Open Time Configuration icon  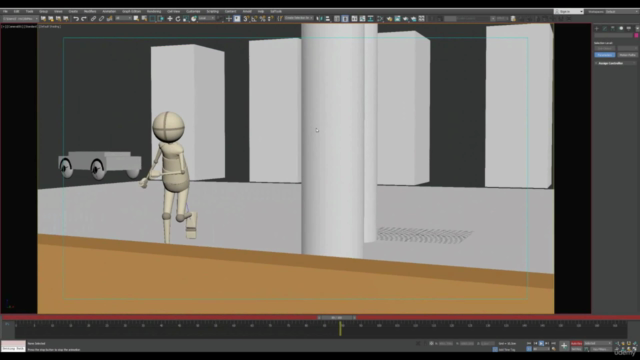[x=553, y=349]
